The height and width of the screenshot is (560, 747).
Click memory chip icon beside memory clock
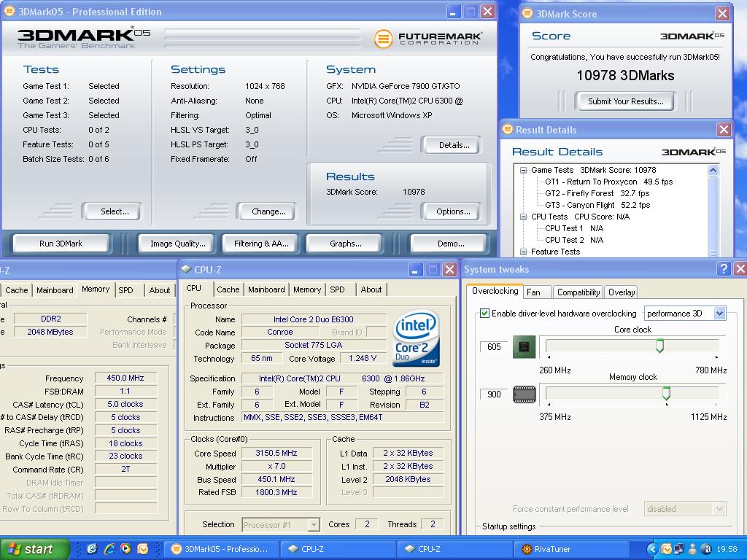(524, 394)
